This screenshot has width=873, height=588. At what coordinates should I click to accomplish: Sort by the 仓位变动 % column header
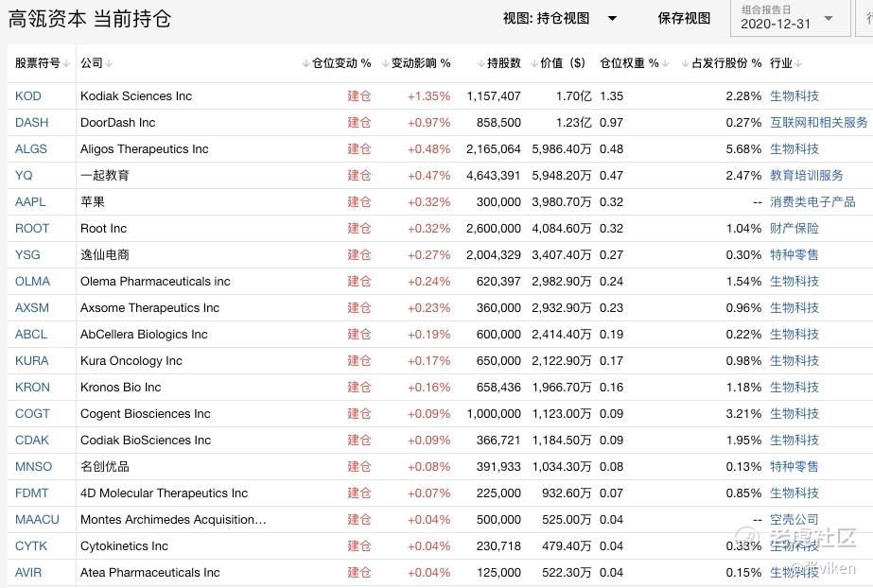(x=337, y=62)
